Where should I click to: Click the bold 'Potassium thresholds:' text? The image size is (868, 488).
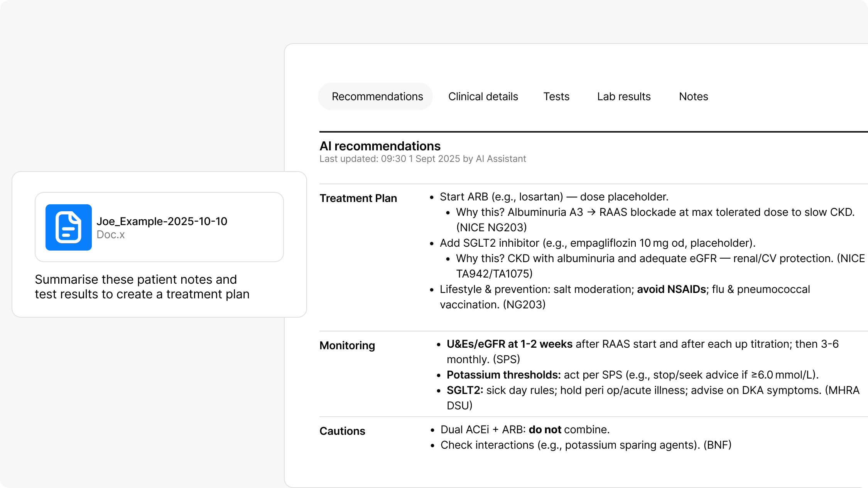point(503,375)
